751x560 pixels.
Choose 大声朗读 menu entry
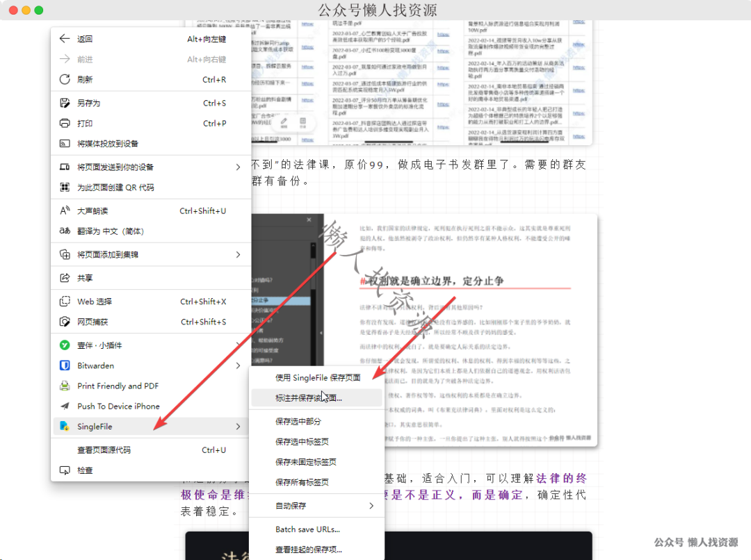tap(151, 211)
